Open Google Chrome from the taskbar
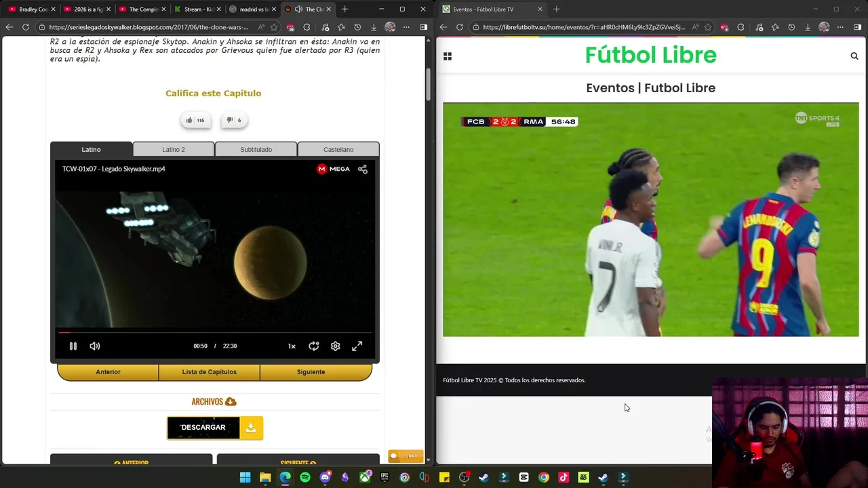Screen dimensions: 868x488 click(544, 477)
